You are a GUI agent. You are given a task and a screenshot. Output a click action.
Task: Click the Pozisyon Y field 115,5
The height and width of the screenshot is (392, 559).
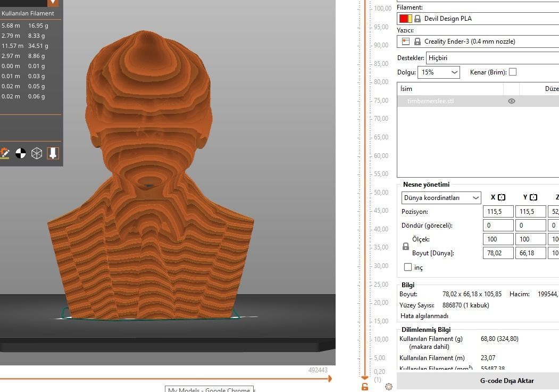pyautogui.click(x=530, y=212)
